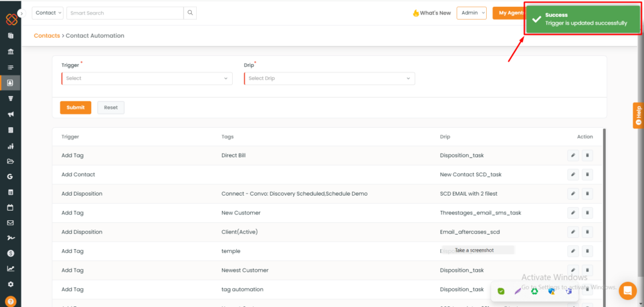This screenshot has width=644, height=307.
Task: Click the Reset button
Action: point(111,108)
